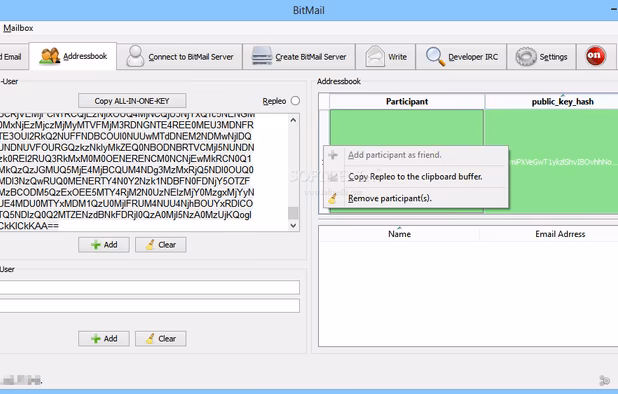Screen dimensions: 618x394
Task: Sort by the Name column header
Action: click(x=399, y=234)
